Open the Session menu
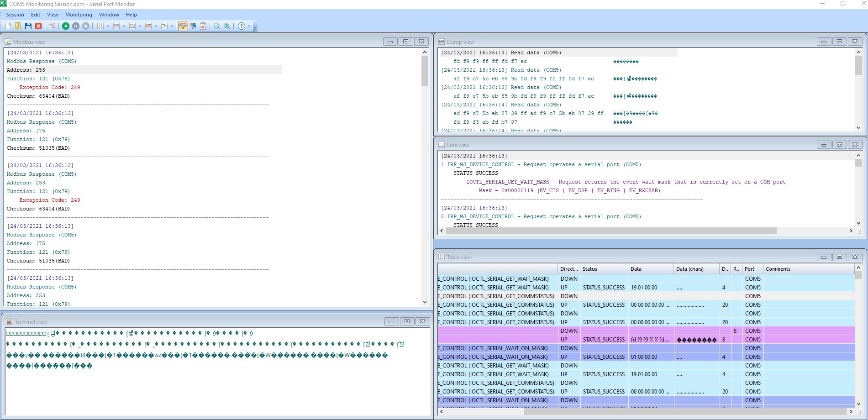The height and width of the screenshot is (420, 868). tap(15, 15)
